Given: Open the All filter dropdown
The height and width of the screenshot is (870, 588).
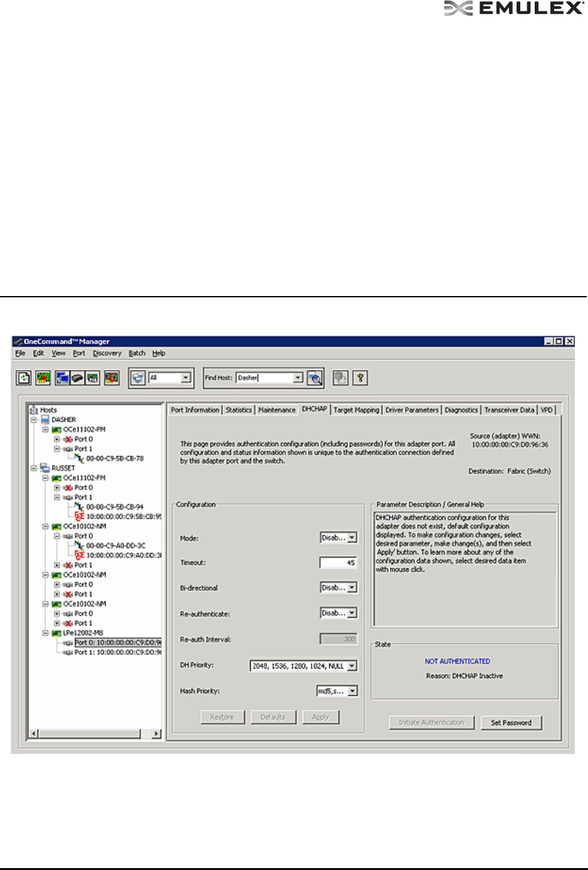Looking at the screenshot, I should coord(186,378).
